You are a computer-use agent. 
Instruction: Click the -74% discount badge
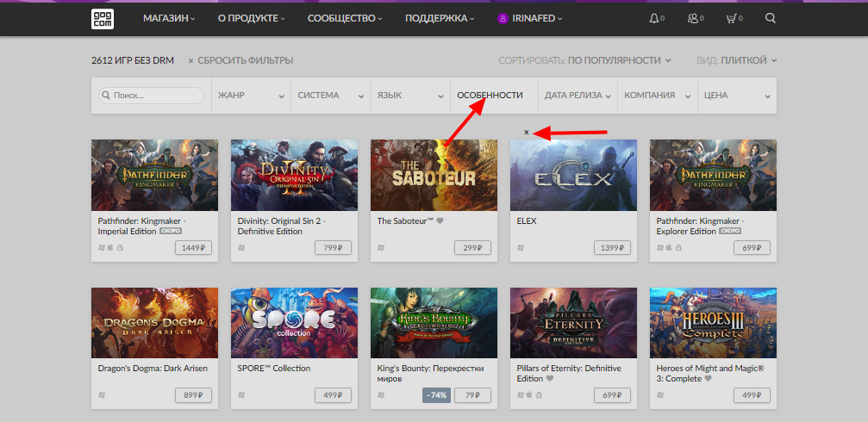[x=437, y=395]
